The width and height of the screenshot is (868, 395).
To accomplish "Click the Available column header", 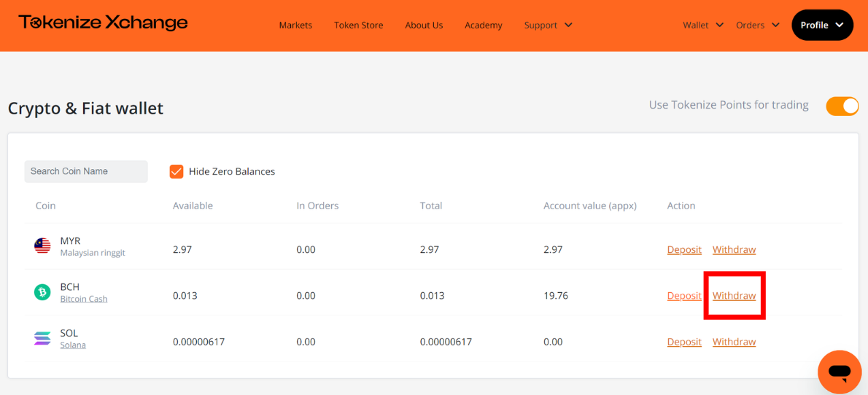I will (x=193, y=206).
